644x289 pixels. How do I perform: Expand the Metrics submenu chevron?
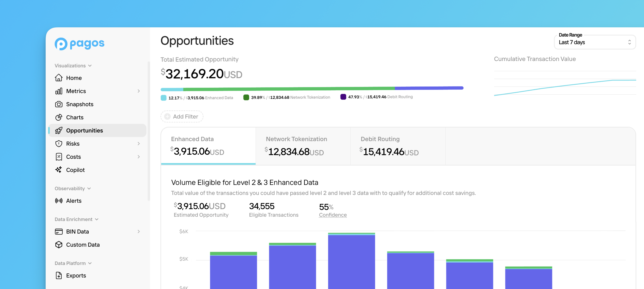139,91
